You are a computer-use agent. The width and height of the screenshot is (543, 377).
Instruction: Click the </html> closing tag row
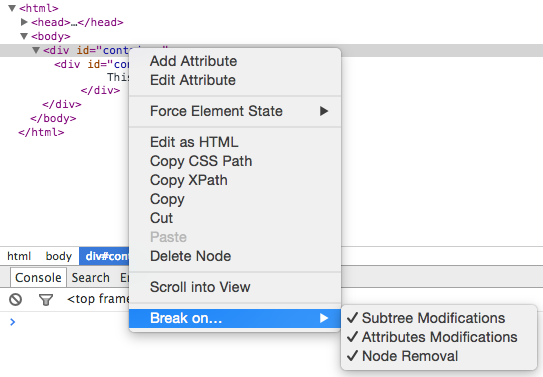[x=41, y=132]
